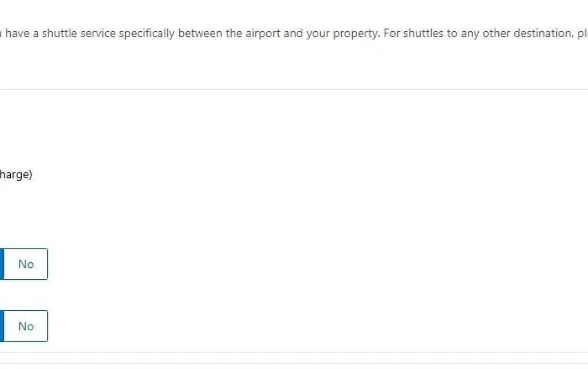The width and height of the screenshot is (588, 369).
Task: Click the lowest horizontal line at page bottom
Action: pyautogui.click(x=294, y=364)
